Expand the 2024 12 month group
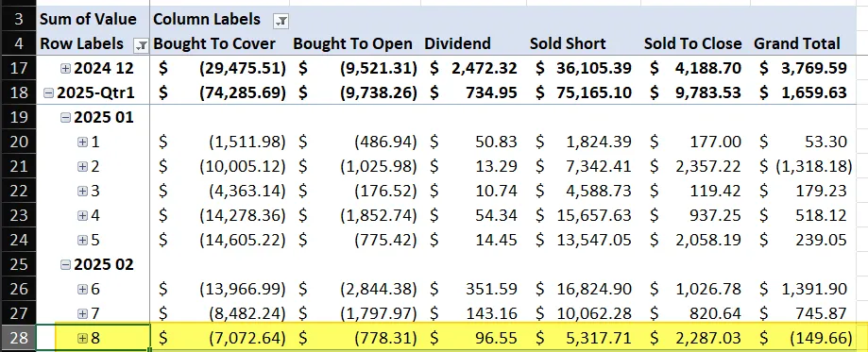This screenshot has width=868, height=352. [66, 69]
